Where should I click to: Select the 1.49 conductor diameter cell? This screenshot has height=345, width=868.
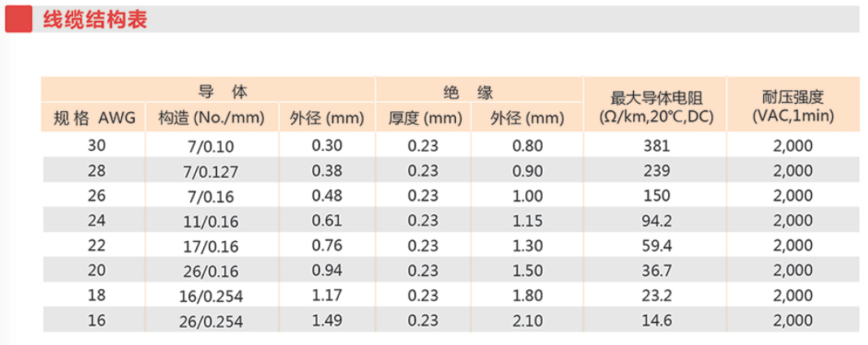pos(328,321)
